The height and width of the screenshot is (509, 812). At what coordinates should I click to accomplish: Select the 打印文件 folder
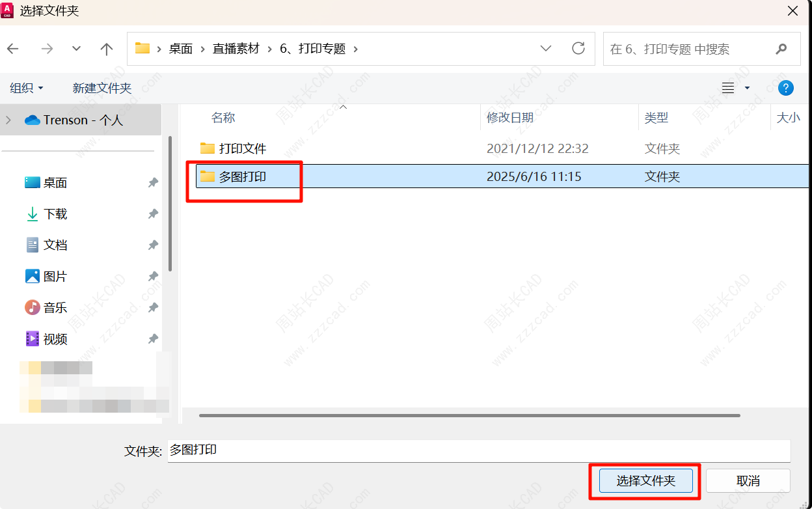click(242, 148)
